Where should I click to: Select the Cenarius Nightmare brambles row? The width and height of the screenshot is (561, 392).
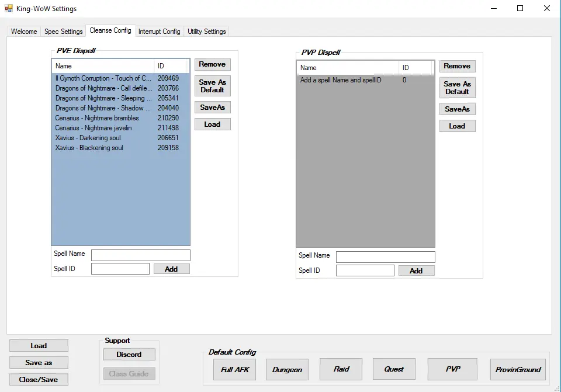120,118
